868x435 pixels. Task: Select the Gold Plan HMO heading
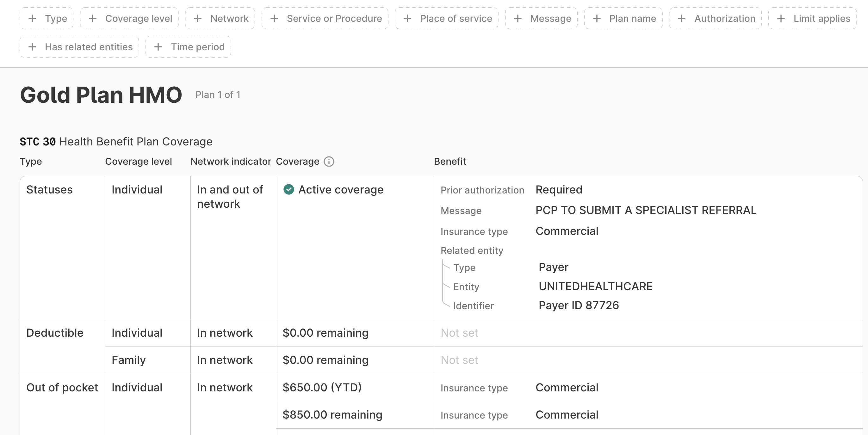(101, 95)
